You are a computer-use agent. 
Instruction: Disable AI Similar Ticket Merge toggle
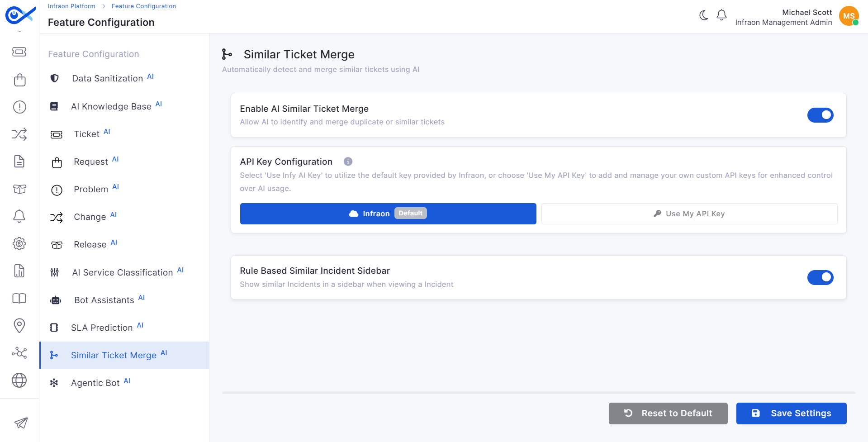point(820,115)
